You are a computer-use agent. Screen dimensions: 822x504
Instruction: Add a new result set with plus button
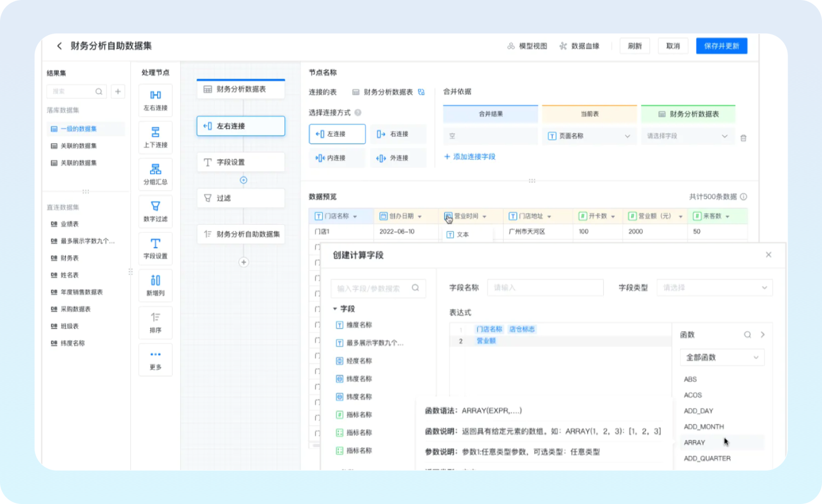click(118, 91)
